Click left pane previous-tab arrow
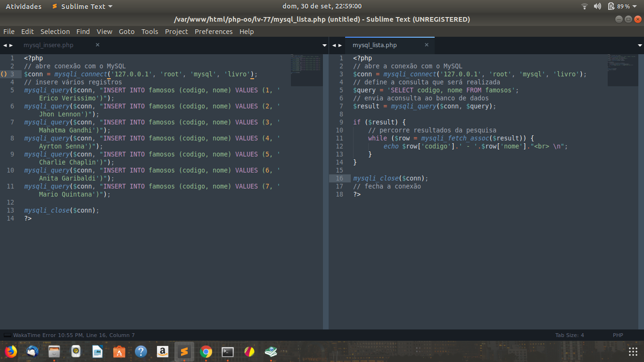The height and width of the screenshot is (362, 644). (5, 45)
